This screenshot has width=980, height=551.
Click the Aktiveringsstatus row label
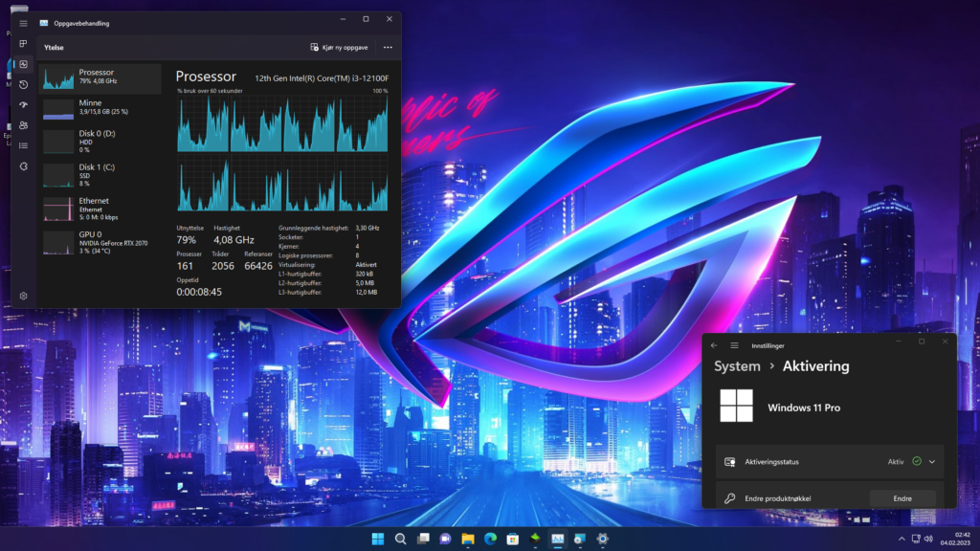point(772,462)
